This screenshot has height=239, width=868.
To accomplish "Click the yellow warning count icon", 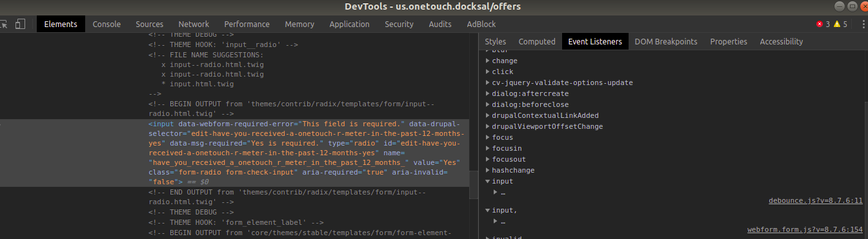I will pos(837,24).
